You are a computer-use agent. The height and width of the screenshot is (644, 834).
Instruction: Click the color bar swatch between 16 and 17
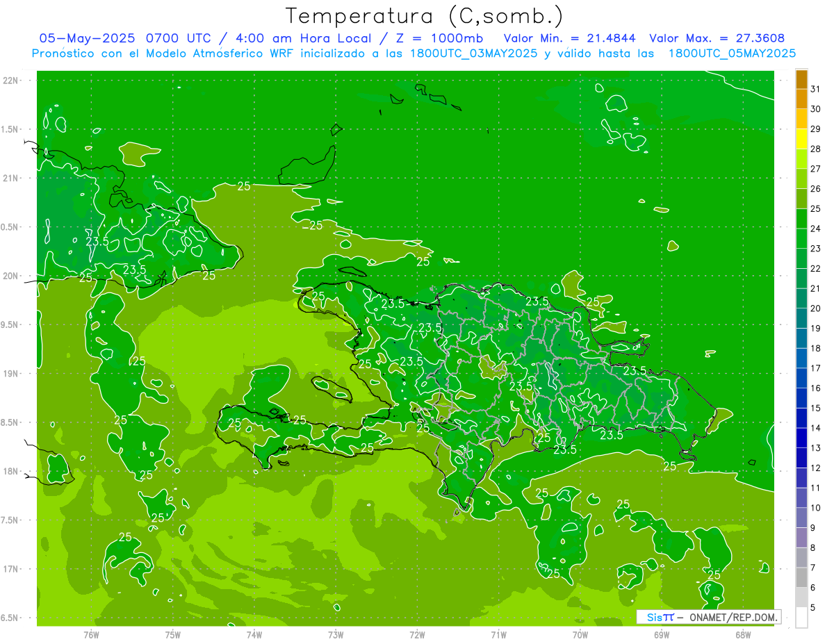point(801,378)
